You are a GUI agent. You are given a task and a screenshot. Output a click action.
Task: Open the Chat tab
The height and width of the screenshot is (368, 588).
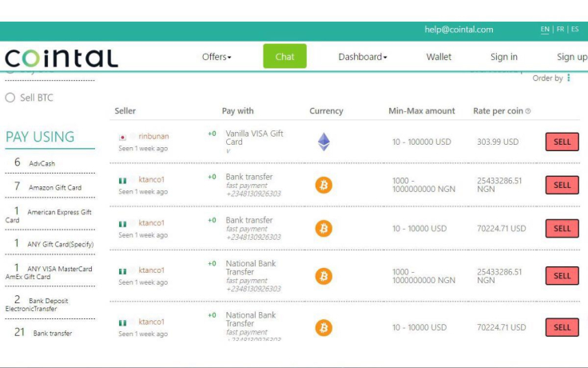[284, 56]
